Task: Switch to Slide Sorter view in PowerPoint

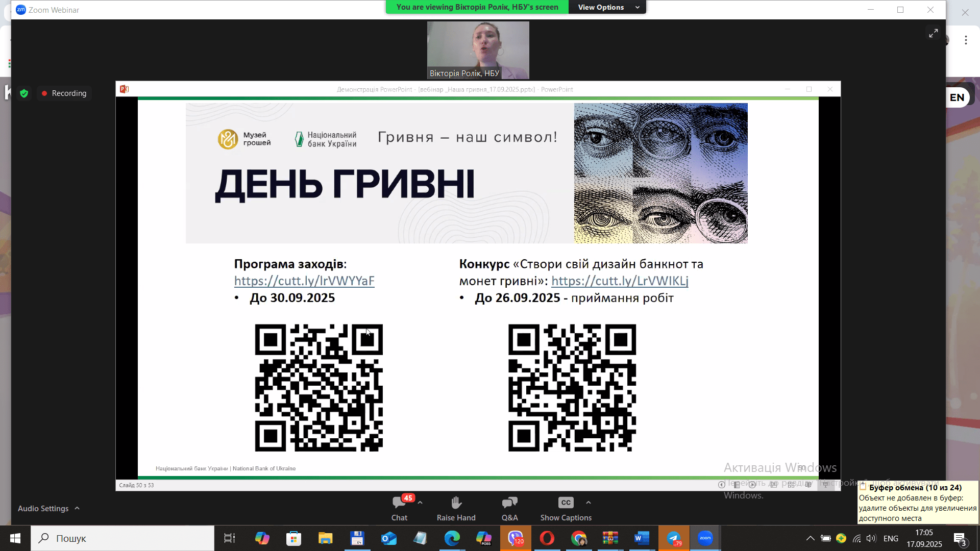Action: point(791,485)
